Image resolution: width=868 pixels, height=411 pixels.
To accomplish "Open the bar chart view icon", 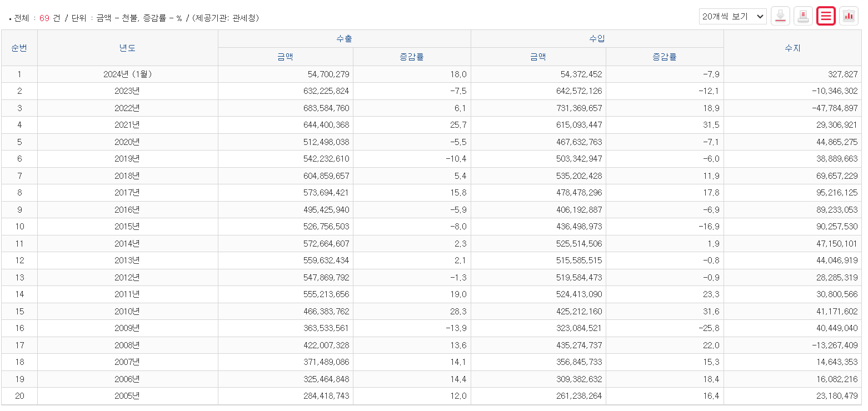I will point(849,16).
